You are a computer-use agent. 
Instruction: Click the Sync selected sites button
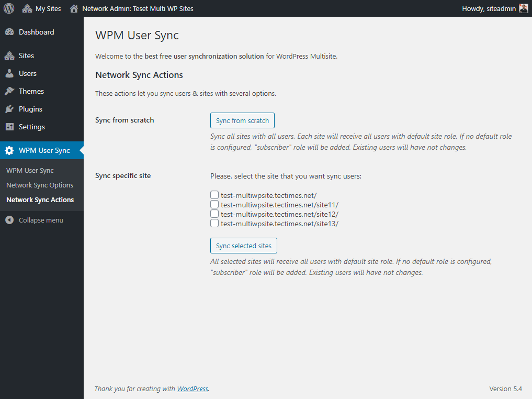point(244,246)
